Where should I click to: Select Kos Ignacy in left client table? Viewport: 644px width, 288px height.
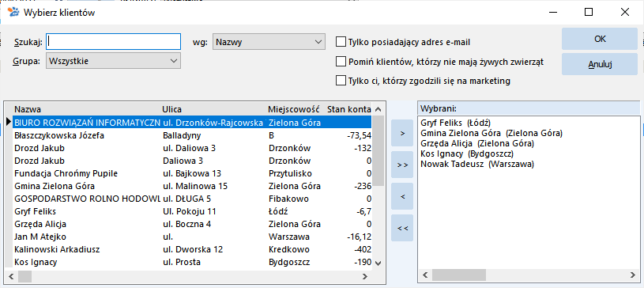point(192,262)
